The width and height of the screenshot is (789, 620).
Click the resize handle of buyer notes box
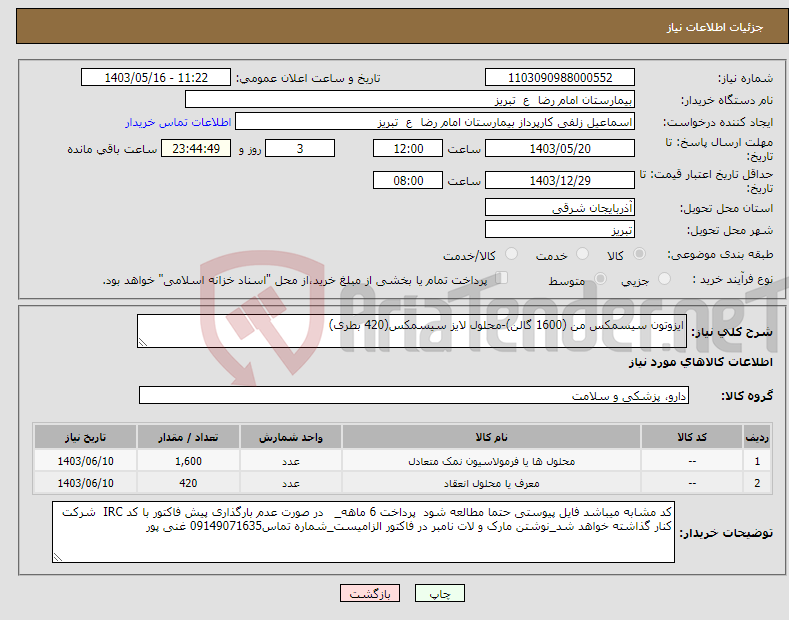click(x=58, y=557)
